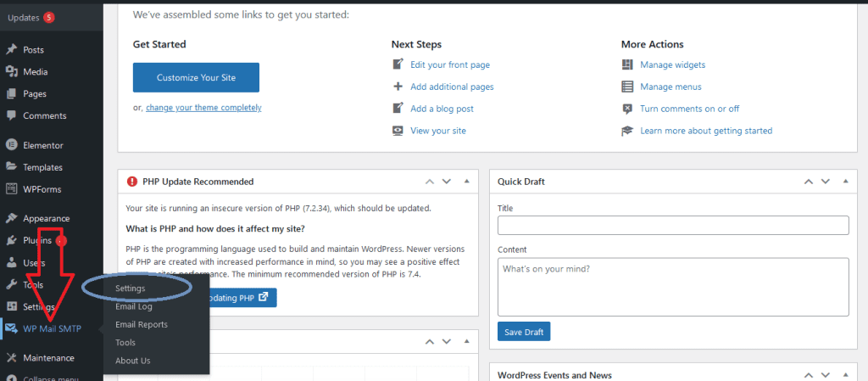Open Learn more about getting started link
The image size is (868, 381).
pos(706,131)
